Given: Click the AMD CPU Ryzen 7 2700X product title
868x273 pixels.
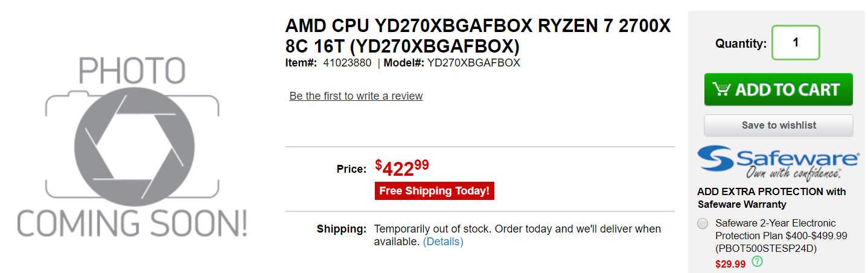Looking at the screenshot, I should [x=478, y=36].
